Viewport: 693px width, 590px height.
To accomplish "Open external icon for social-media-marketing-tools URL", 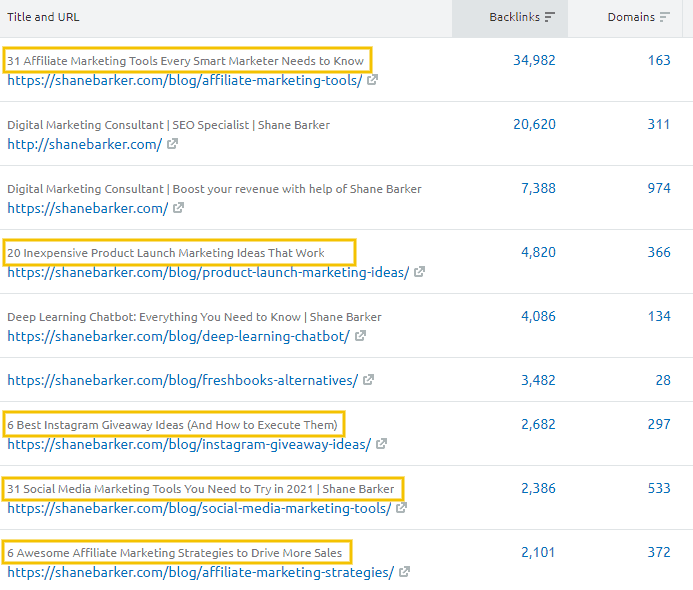I will [x=402, y=509].
